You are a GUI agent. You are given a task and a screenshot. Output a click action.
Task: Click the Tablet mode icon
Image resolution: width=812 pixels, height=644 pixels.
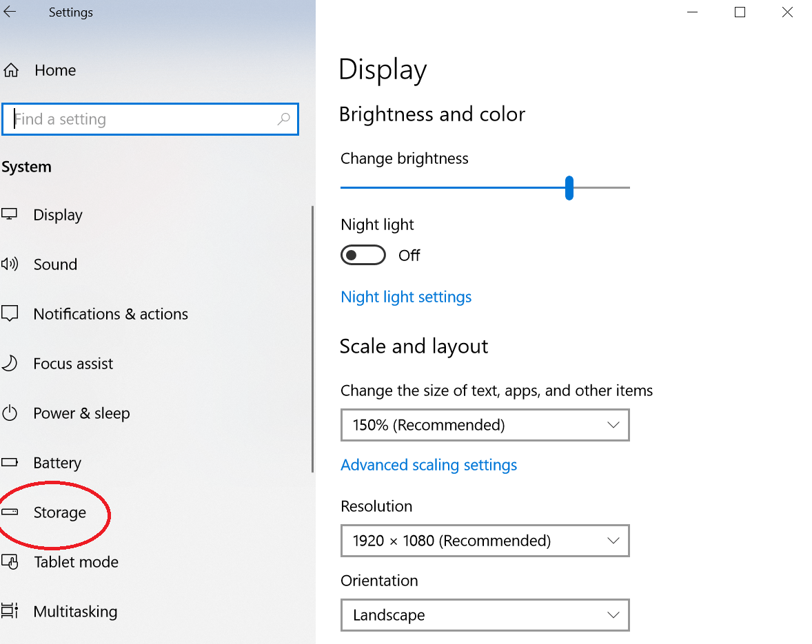pos(10,561)
